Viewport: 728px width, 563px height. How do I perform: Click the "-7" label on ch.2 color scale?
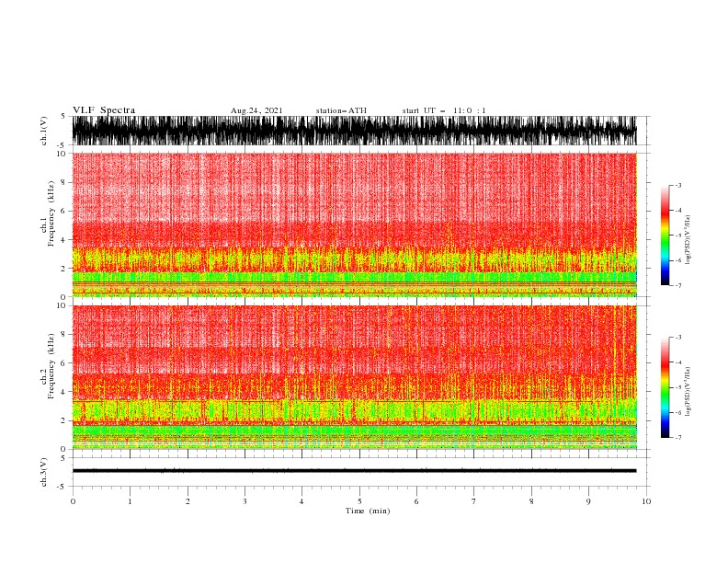tap(677, 438)
